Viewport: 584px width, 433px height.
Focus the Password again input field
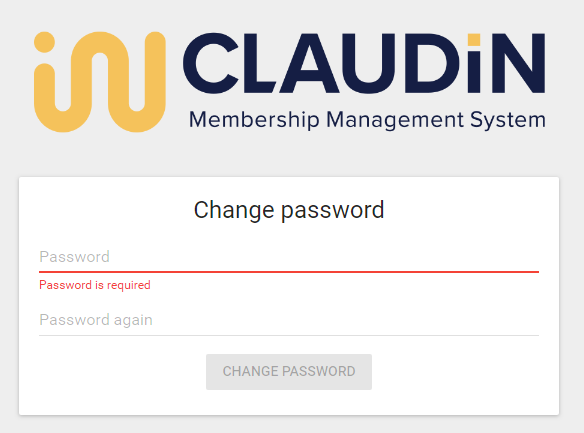click(x=289, y=320)
